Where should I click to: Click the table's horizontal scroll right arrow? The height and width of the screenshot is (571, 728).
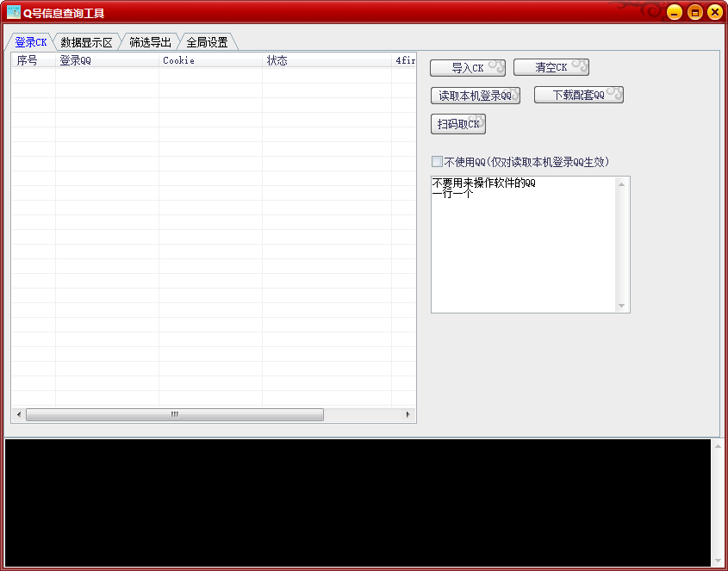point(408,414)
